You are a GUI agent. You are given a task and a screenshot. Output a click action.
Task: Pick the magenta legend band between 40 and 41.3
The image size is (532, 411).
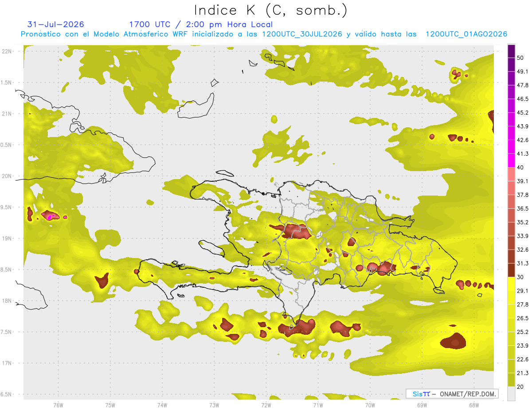(x=511, y=160)
